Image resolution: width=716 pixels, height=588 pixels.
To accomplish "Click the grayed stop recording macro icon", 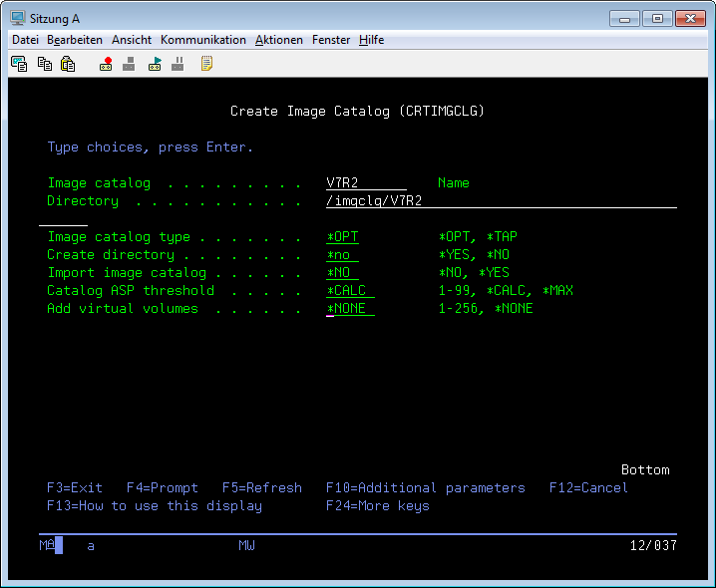I will [x=129, y=64].
